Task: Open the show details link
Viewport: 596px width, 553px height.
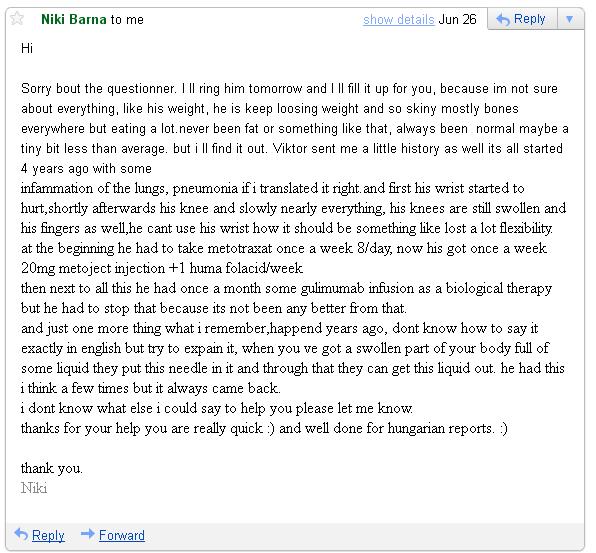Action: click(398, 19)
